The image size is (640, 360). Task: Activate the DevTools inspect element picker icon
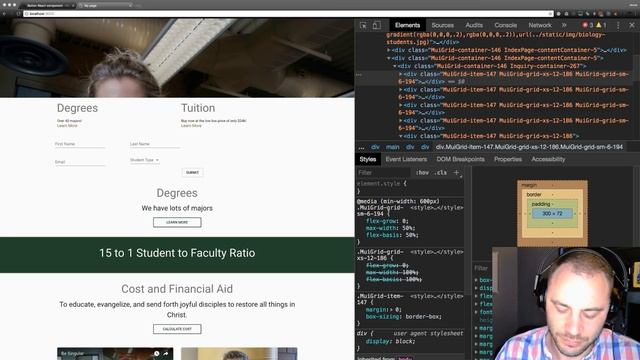pyautogui.click(x=363, y=25)
